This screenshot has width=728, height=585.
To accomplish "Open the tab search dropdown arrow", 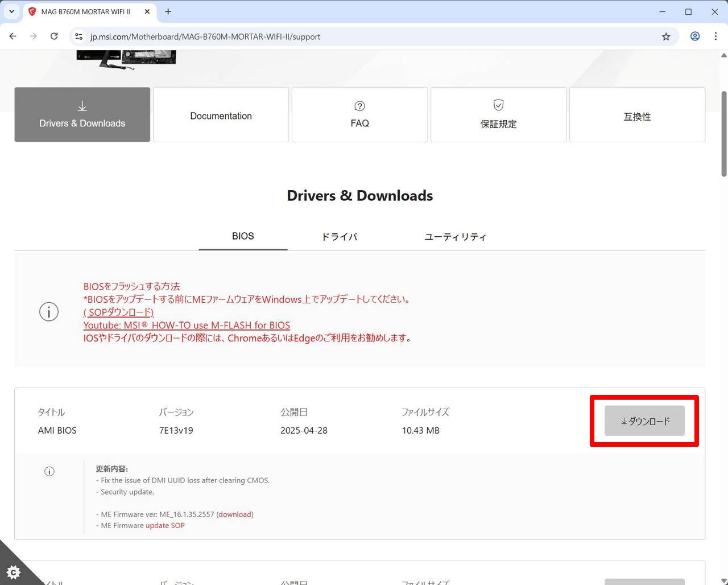I will pyautogui.click(x=11, y=11).
